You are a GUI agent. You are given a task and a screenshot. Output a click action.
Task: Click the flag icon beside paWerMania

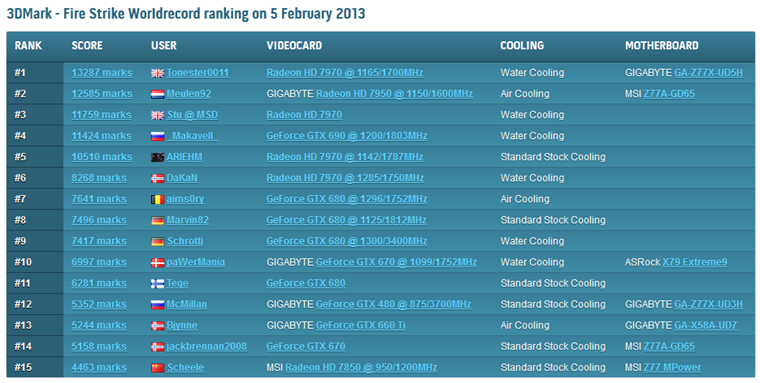(158, 263)
